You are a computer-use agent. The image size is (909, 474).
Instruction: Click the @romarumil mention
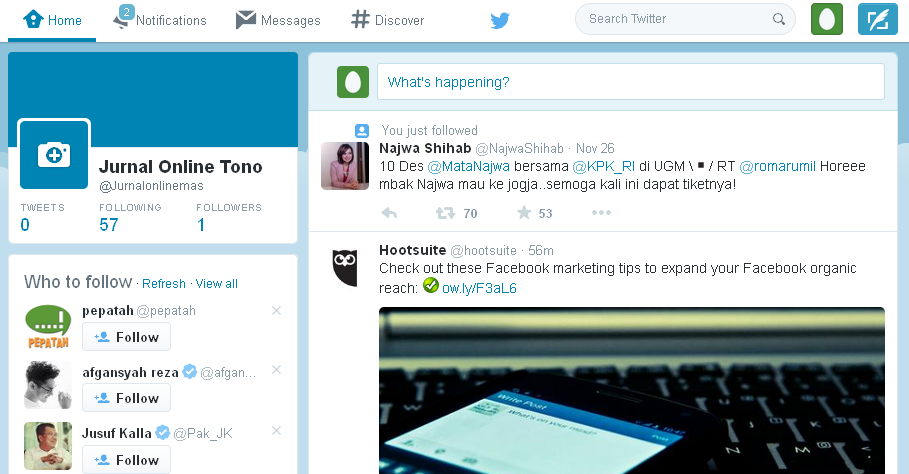coord(777,167)
